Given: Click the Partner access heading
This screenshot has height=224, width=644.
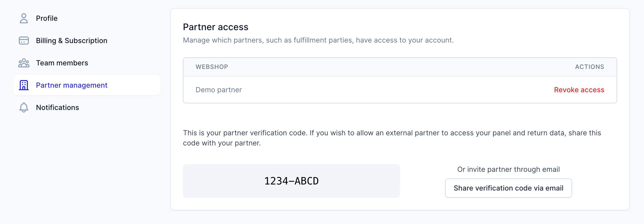Looking at the screenshot, I should (x=215, y=27).
